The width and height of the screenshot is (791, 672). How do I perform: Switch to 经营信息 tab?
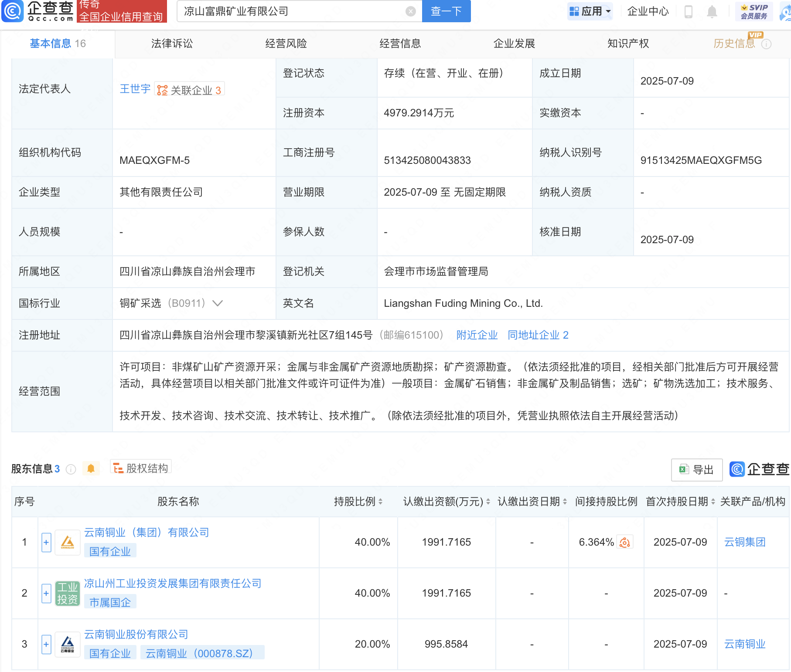tap(400, 44)
